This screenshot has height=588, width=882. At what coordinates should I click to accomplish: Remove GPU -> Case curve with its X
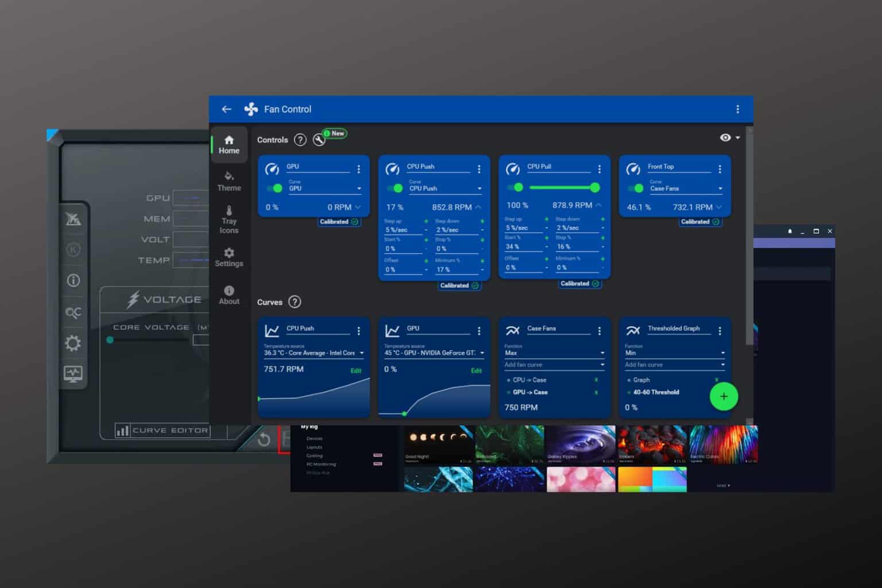click(596, 393)
